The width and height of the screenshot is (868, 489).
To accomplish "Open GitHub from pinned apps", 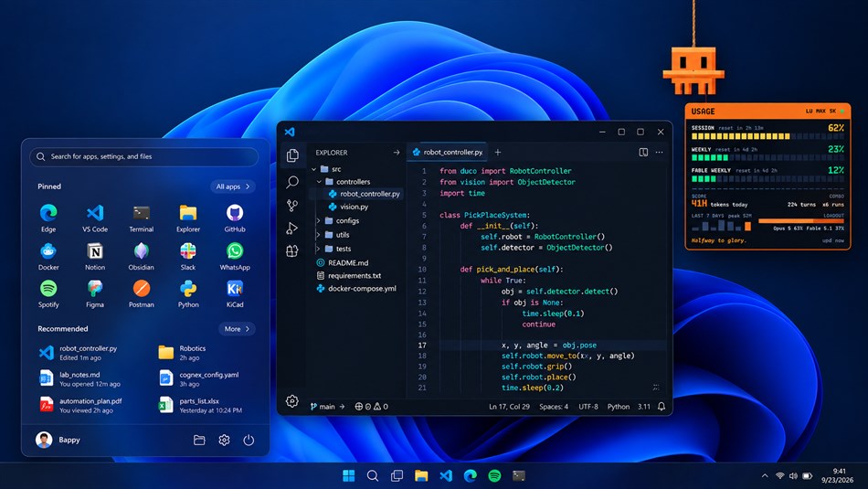I will click(x=235, y=218).
